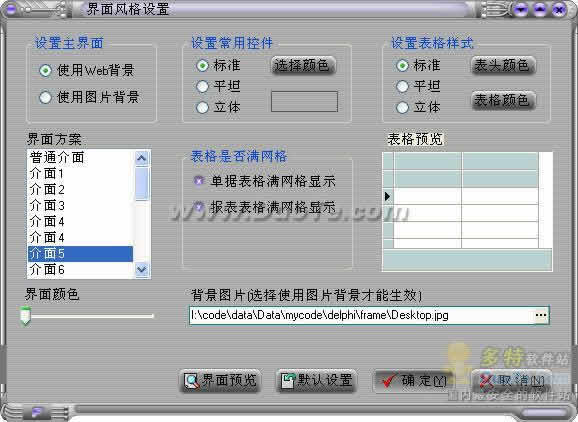This screenshot has width=578, height=422.
Task: Click the 表头颜色 button
Action: click(503, 66)
